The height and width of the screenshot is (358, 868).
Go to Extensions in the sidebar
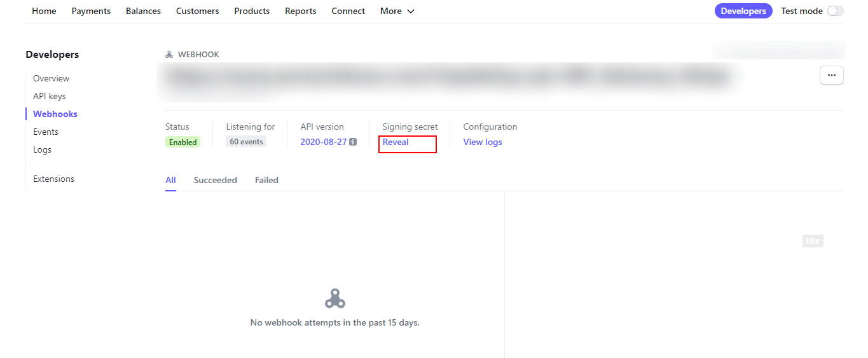click(x=54, y=179)
